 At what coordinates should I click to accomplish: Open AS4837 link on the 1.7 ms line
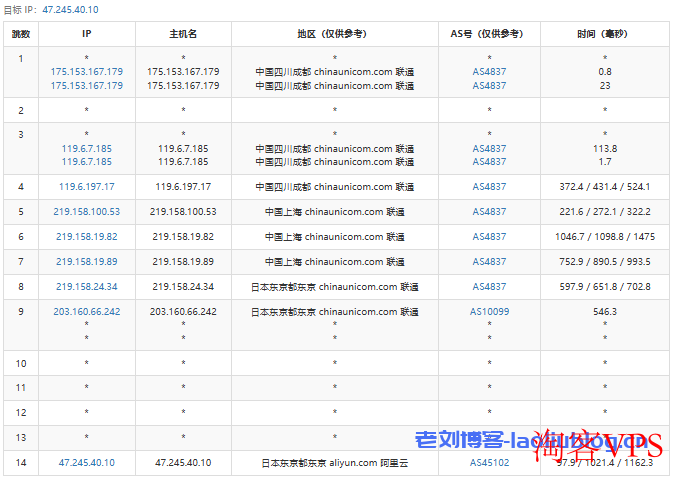click(489, 162)
